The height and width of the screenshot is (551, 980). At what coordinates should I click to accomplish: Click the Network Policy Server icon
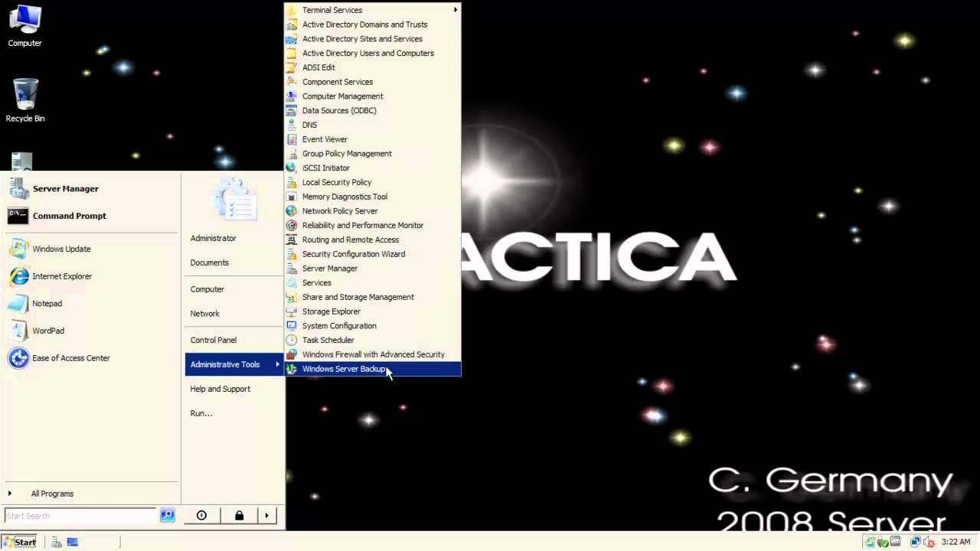coord(291,211)
